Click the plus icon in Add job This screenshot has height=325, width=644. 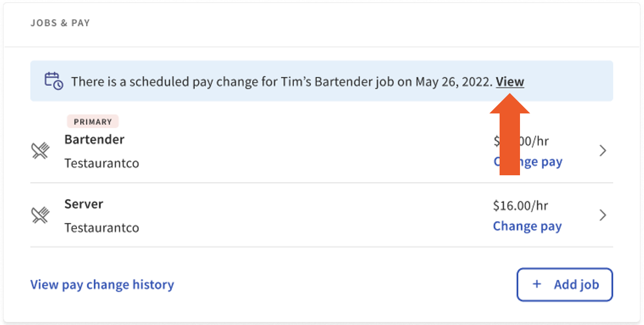tap(537, 284)
